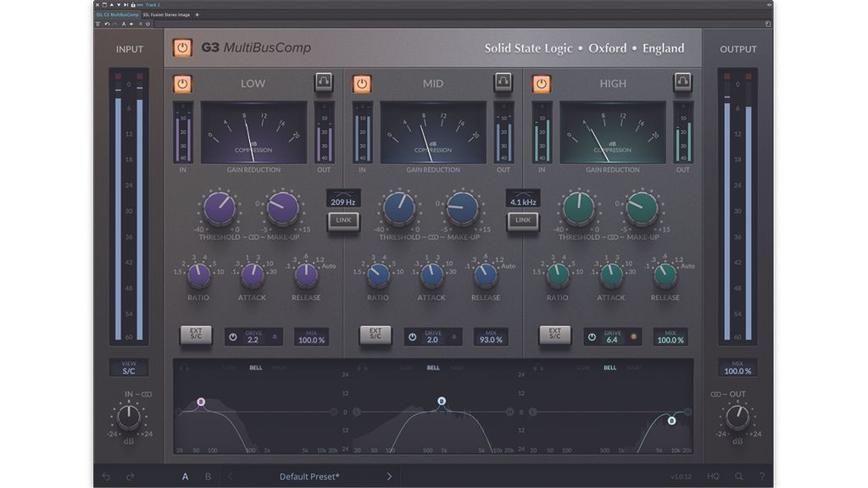The image size is (868, 488).
Task: Toggle DRIVE on the MID band
Action: point(413,335)
